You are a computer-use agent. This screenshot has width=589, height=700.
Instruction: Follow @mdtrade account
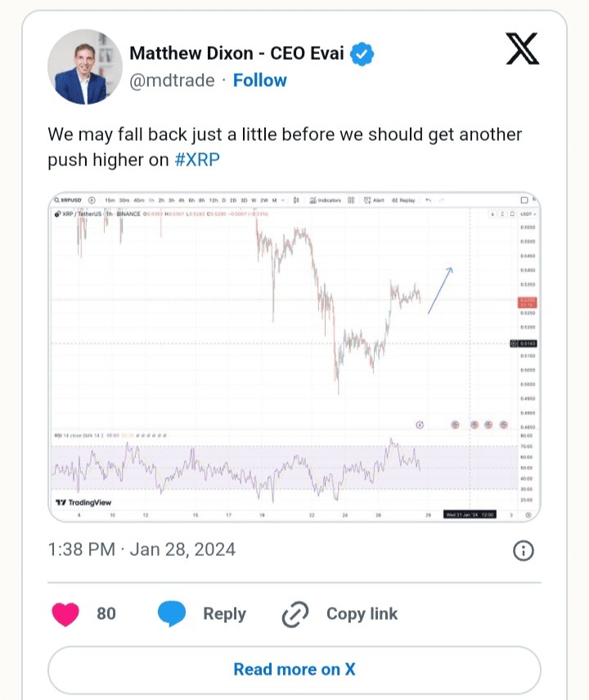click(259, 80)
